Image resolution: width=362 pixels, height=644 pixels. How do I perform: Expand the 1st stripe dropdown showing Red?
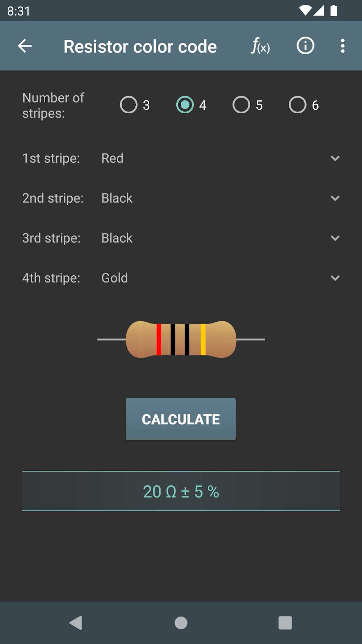[x=220, y=158]
